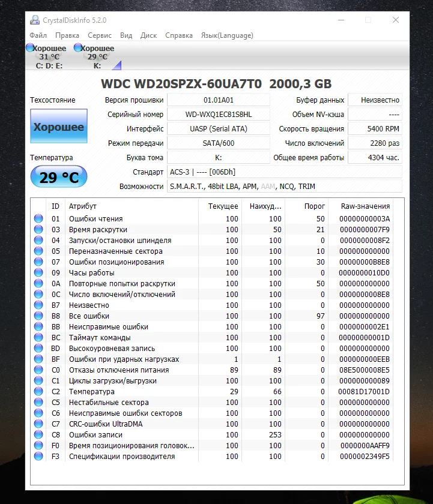
Task: Open the Справка menu
Action: pyautogui.click(x=178, y=35)
